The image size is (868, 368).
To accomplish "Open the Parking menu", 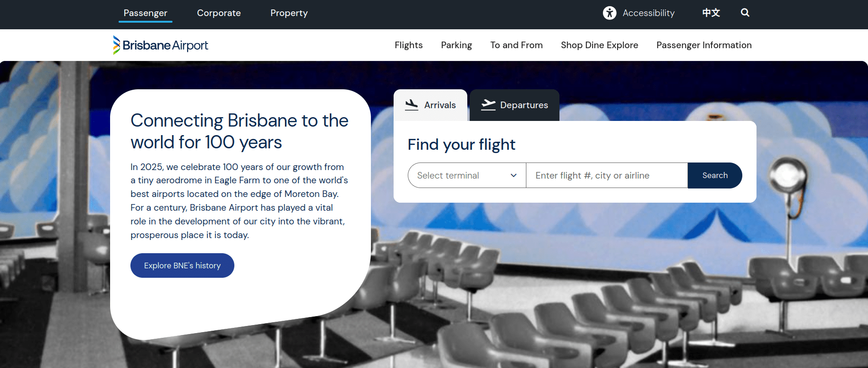I will 456,45.
